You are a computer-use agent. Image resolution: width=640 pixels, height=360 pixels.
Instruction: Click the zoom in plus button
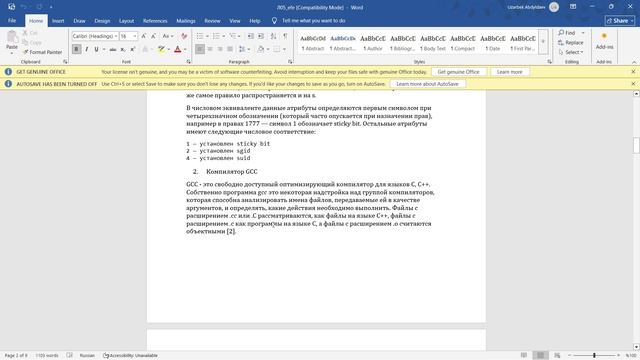pos(618,356)
